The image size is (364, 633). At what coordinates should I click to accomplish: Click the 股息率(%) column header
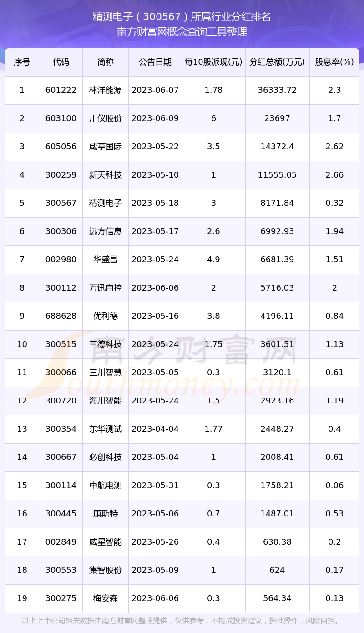(x=334, y=62)
